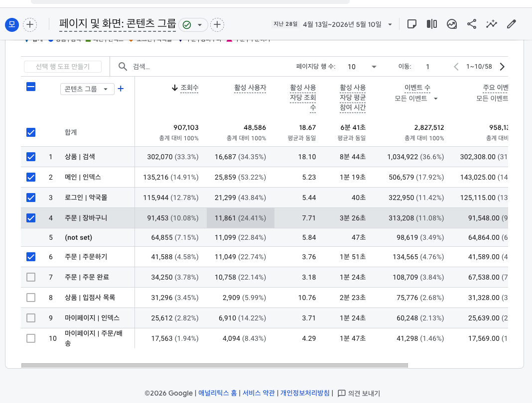
Task: Click the blue '모' segment avatar
Action: [12, 25]
